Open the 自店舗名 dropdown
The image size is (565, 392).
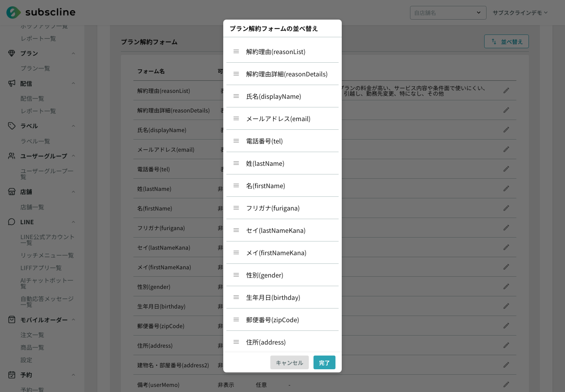[448, 13]
